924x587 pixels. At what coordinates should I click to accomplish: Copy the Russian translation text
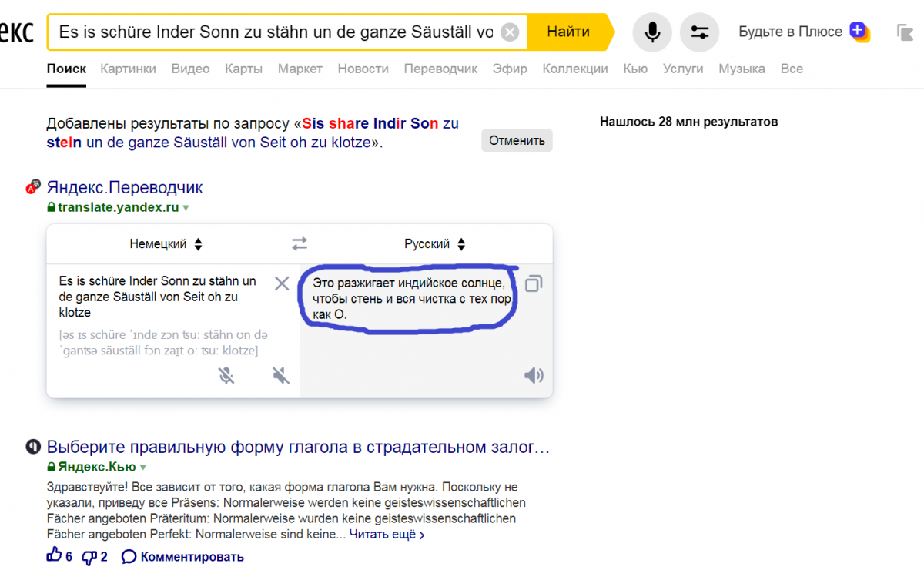pyautogui.click(x=534, y=283)
